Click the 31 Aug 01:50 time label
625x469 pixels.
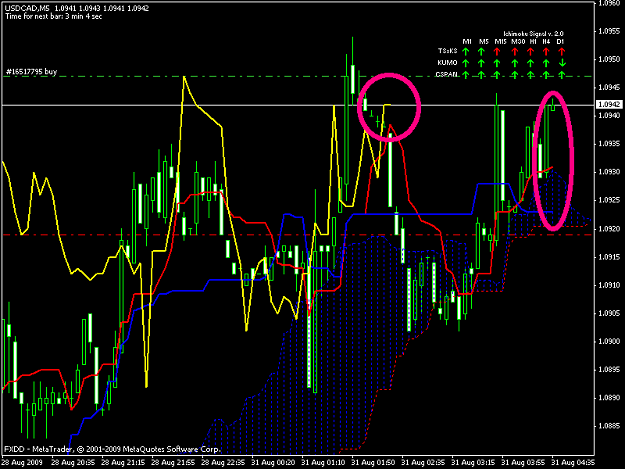[373, 463]
